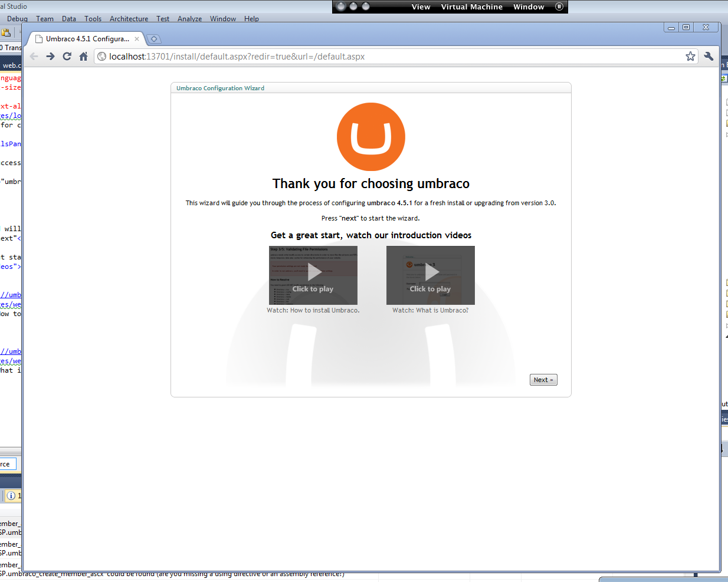Open the View menu in the VM bar
Viewport: 728px width, 582px height.
tap(421, 7)
